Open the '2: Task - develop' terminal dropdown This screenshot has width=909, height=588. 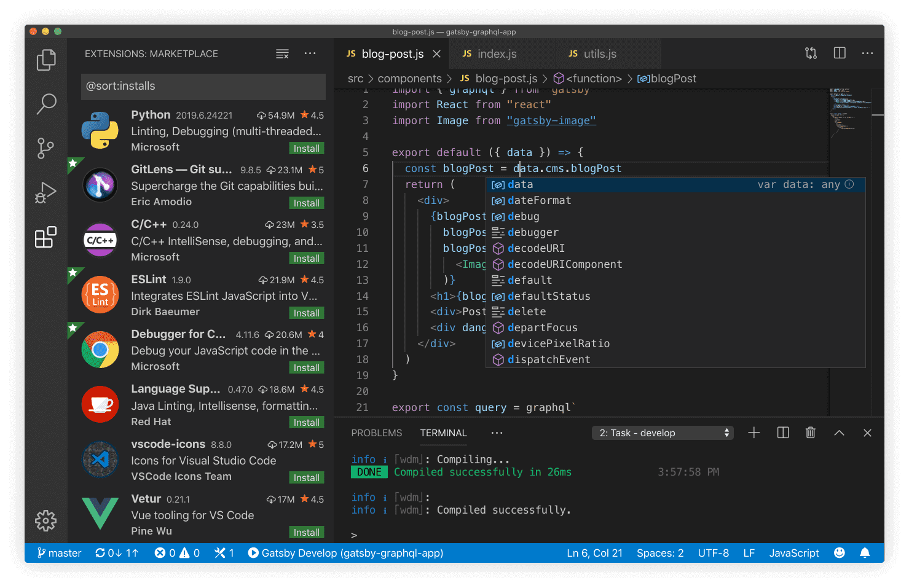tap(662, 433)
